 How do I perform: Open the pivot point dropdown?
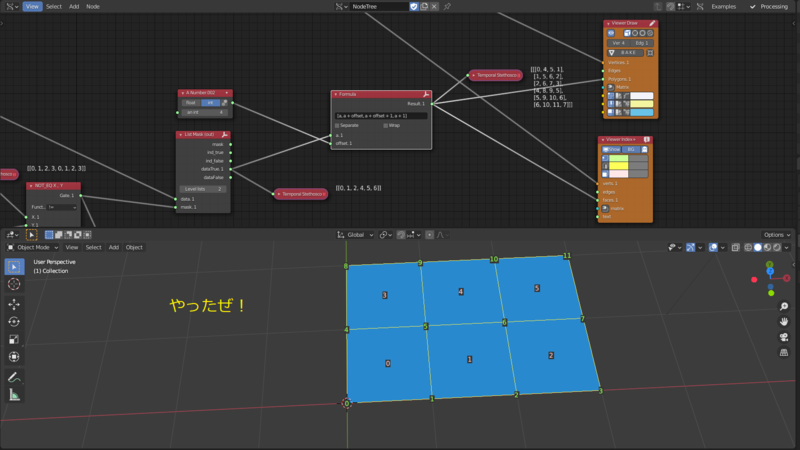point(386,235)
